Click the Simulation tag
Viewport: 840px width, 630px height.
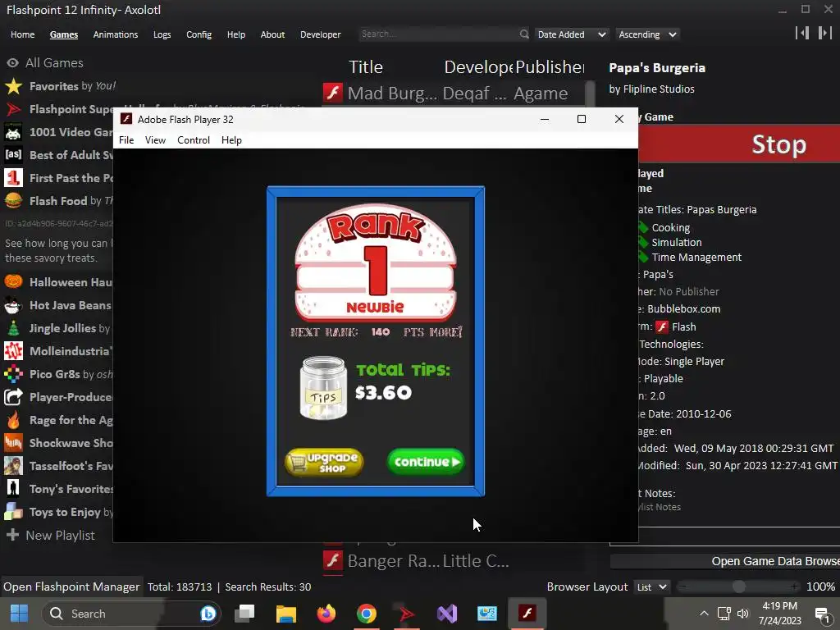[x=677, y=243]
